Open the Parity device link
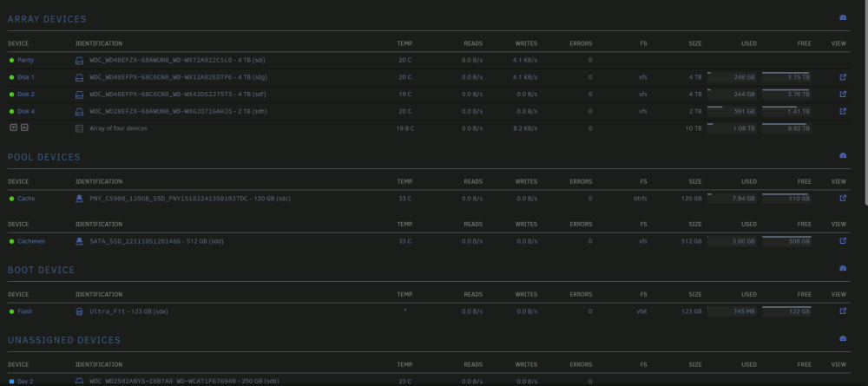The width and height of the screenshot is (868, 386). click(25, 60)
